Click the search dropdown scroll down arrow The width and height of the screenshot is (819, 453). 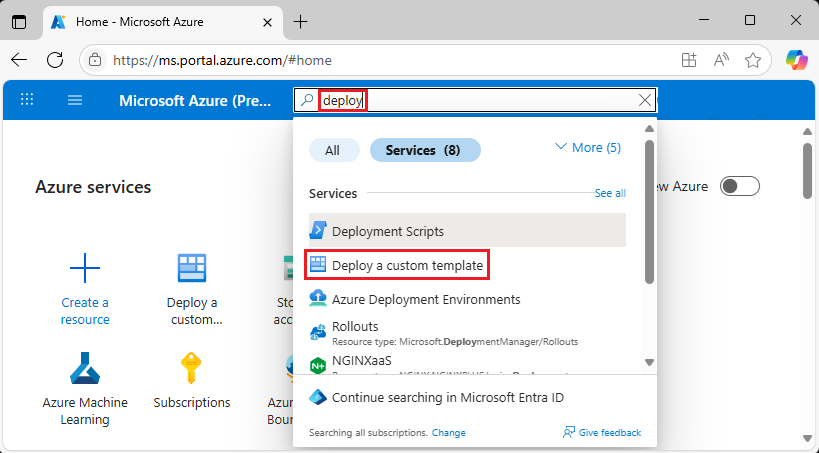click(649, 362)
